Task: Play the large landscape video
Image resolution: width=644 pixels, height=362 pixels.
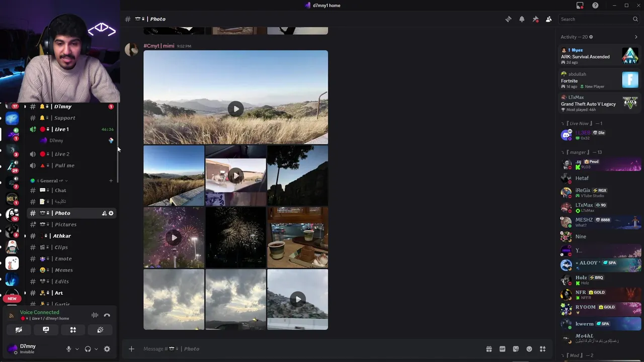Action: [235, 109]
